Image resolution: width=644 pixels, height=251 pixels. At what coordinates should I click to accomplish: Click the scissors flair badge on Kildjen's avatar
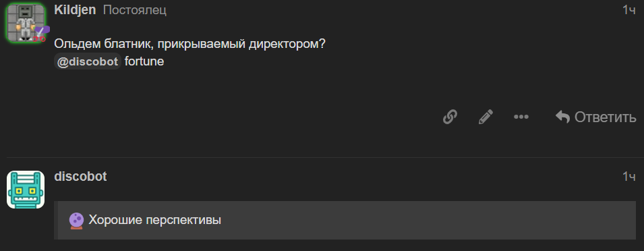tap(40, 34)
